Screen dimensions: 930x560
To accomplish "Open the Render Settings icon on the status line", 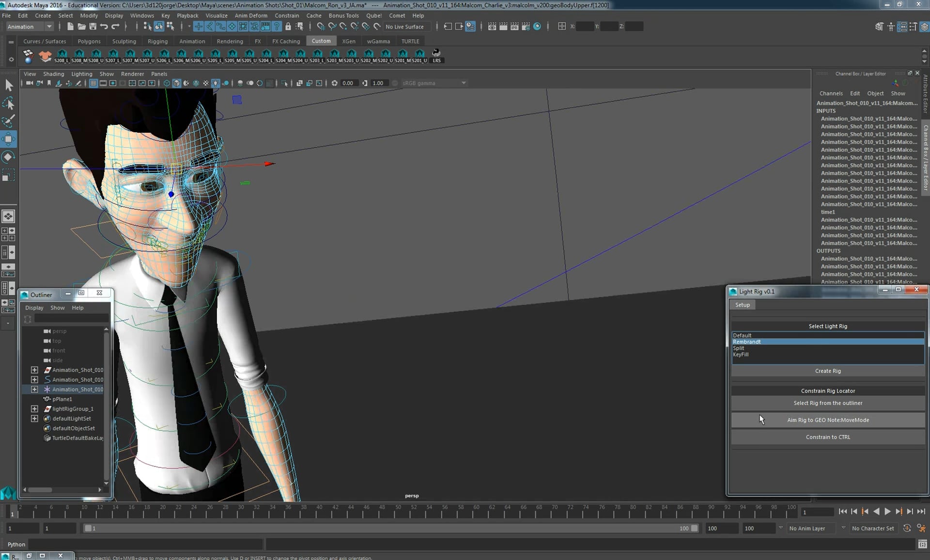I will click(x=526, y=27).
